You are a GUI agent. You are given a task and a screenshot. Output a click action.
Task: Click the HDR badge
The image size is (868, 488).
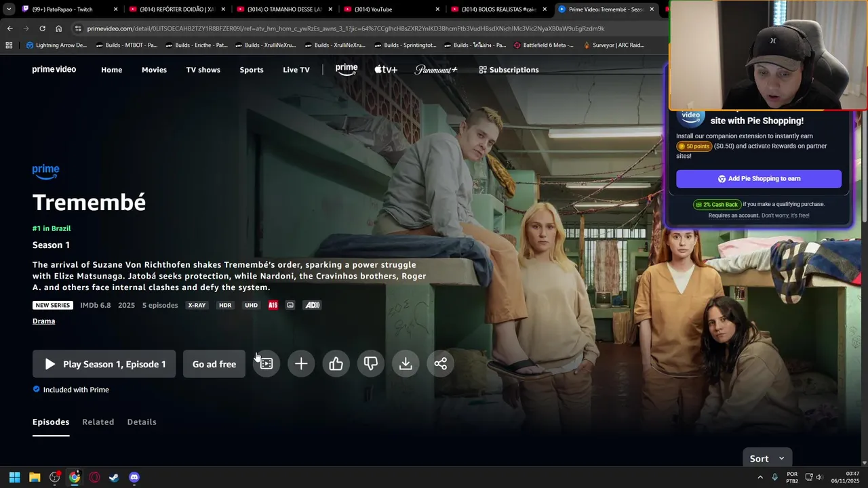click(225, 305)
